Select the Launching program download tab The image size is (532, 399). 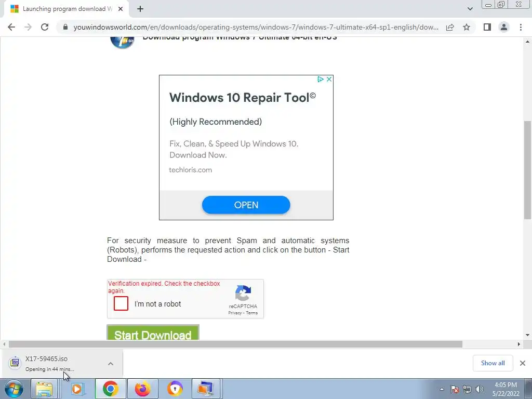click(x=66, y=9)
